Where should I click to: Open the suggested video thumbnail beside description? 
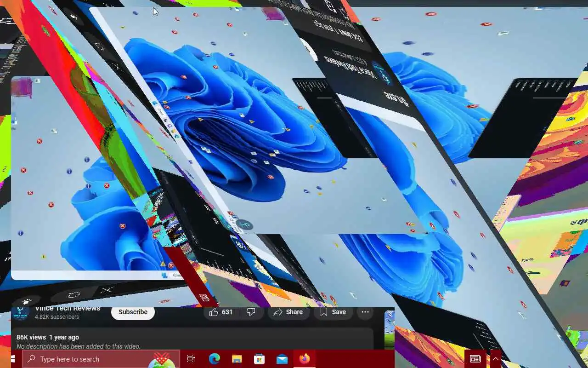click(x=390, y=329)
